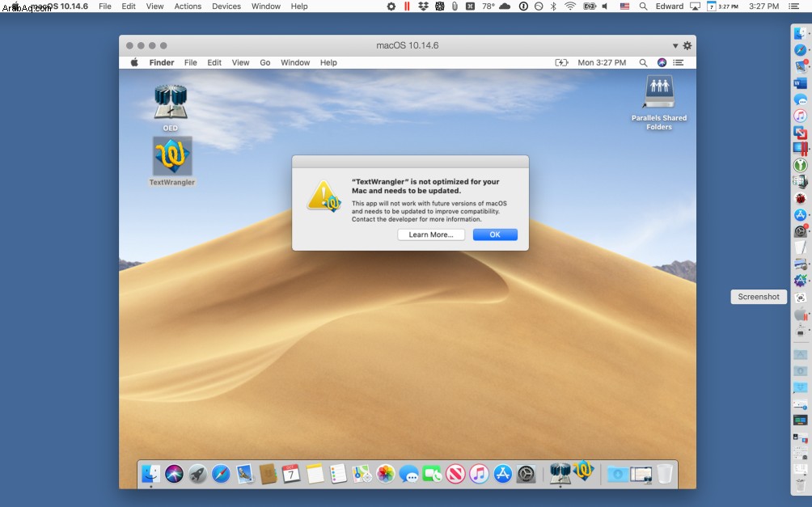Open Finder in the guest Dock
This screenshot has width=812, height=507.
click(150, 473)
